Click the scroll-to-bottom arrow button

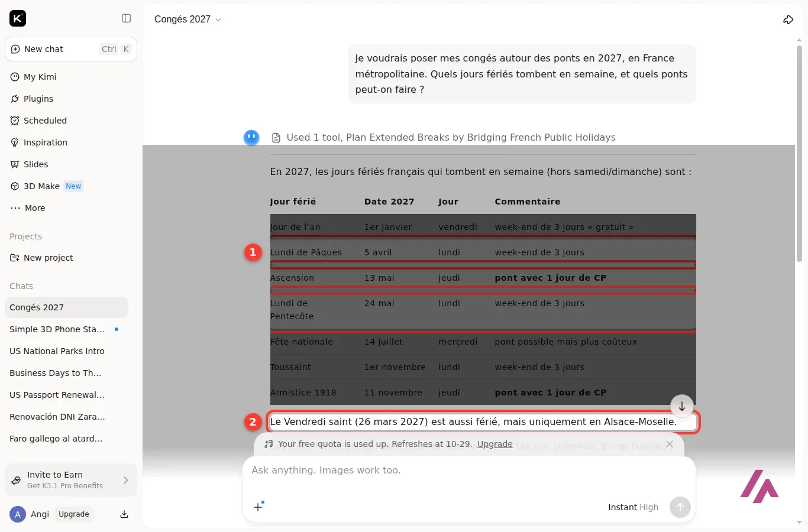(682, 406)
